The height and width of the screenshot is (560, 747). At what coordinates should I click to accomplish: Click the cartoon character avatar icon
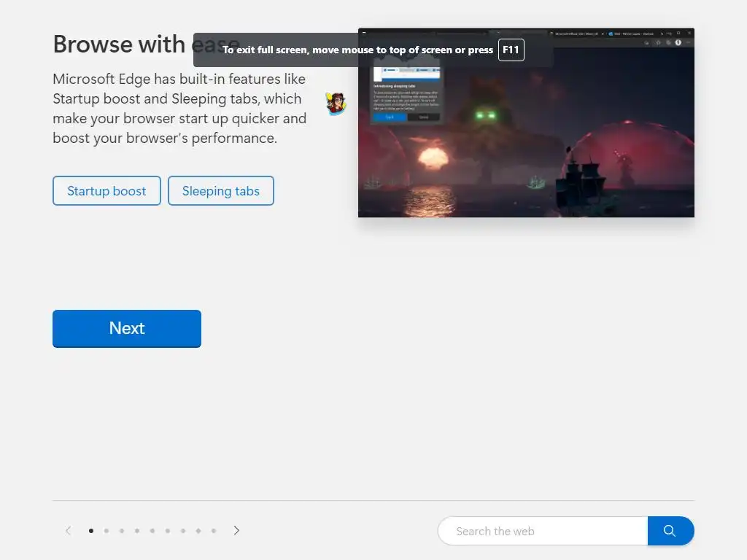[336, 104]
